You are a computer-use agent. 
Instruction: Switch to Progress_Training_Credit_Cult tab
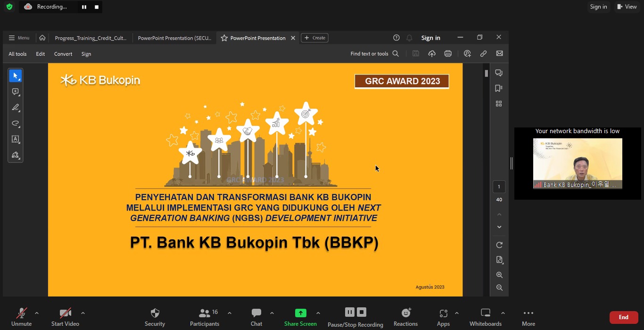pyautogui.click(x=91, y=38)
